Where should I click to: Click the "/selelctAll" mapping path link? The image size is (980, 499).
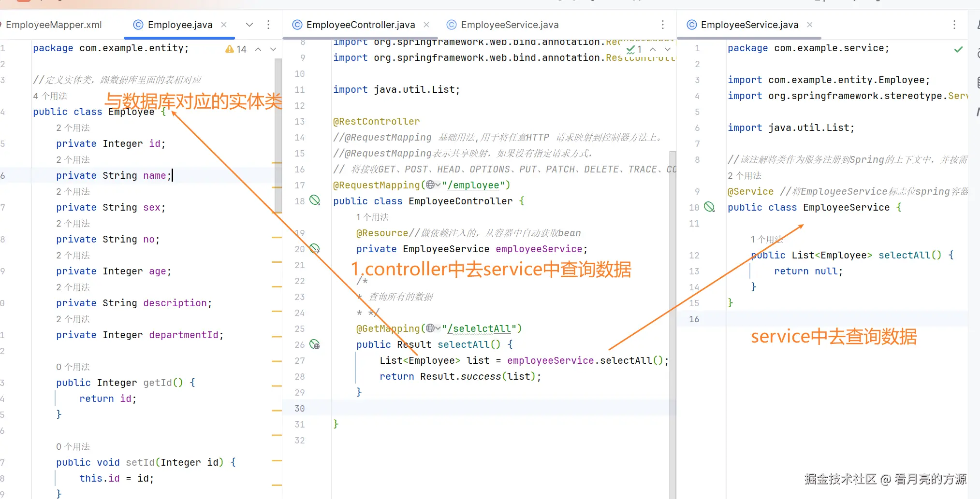pos(479,328)
